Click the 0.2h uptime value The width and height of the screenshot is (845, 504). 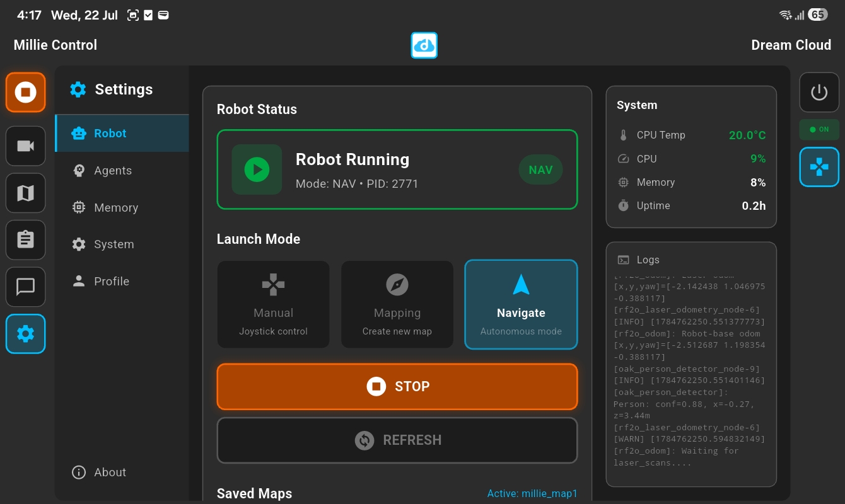pyautogui.click(x=754, y=205)
